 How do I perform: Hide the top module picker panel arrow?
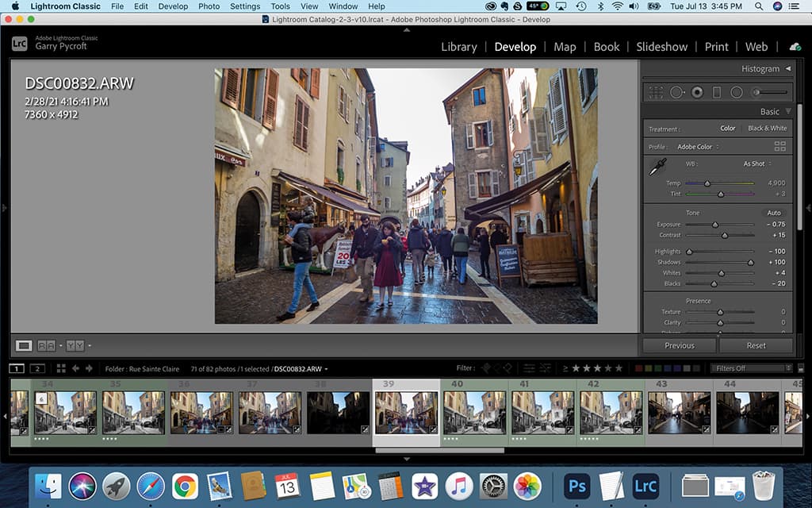pyautogui.click(x=407, y=30)
